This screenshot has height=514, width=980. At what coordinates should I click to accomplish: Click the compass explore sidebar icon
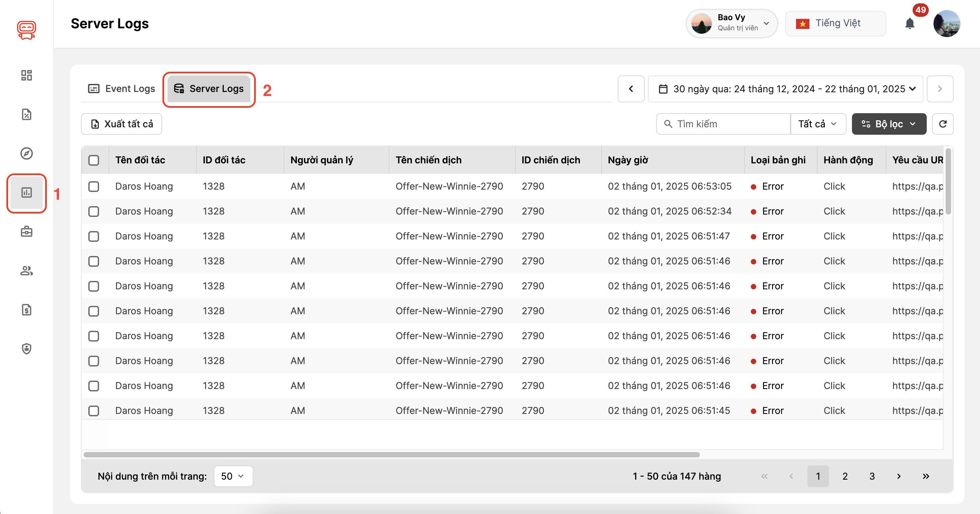26,154
